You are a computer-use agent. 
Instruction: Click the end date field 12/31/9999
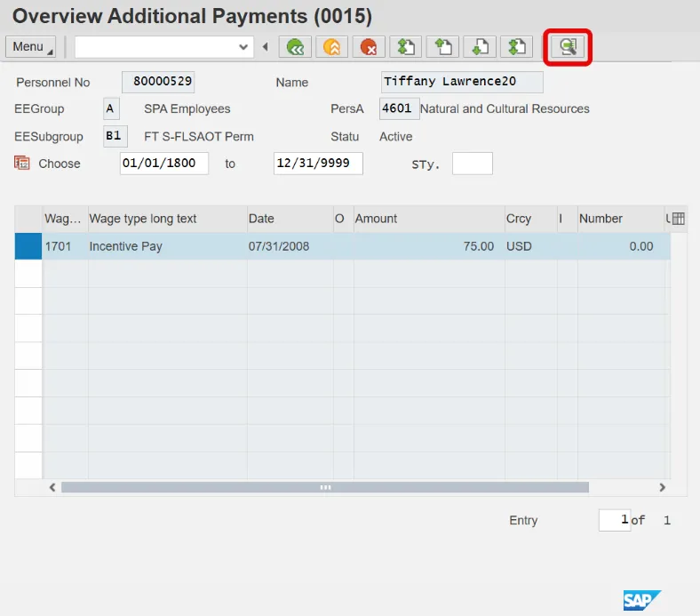pyautogui.click(x=317, y=164)
